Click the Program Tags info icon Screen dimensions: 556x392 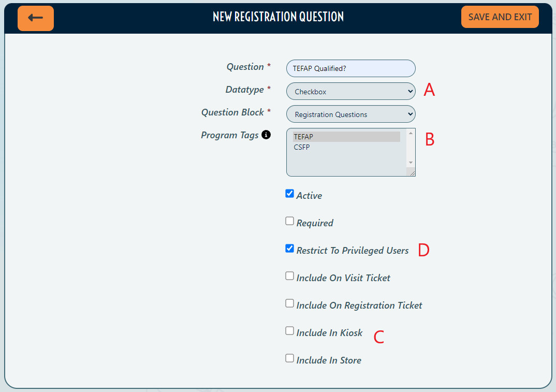point(266,135)
